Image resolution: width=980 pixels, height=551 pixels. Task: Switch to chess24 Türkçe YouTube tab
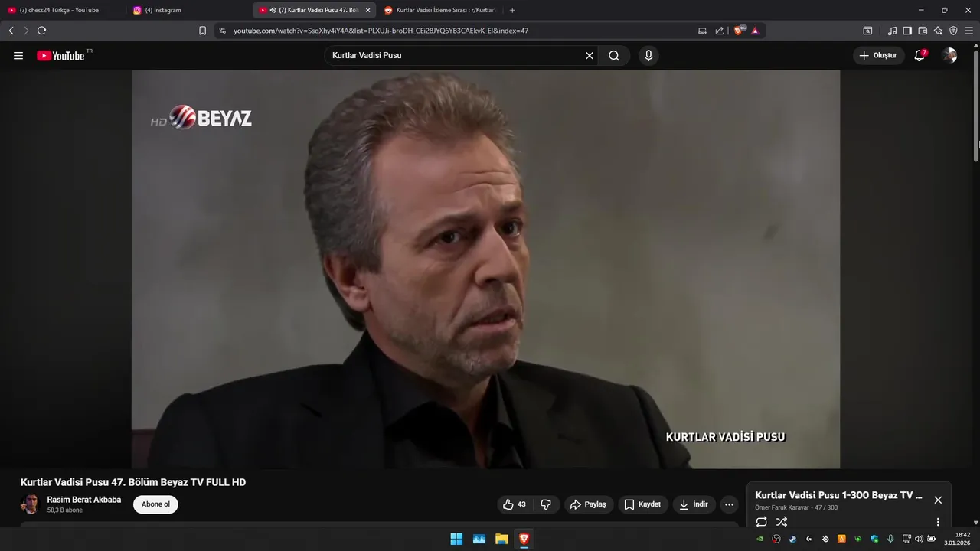61,10
